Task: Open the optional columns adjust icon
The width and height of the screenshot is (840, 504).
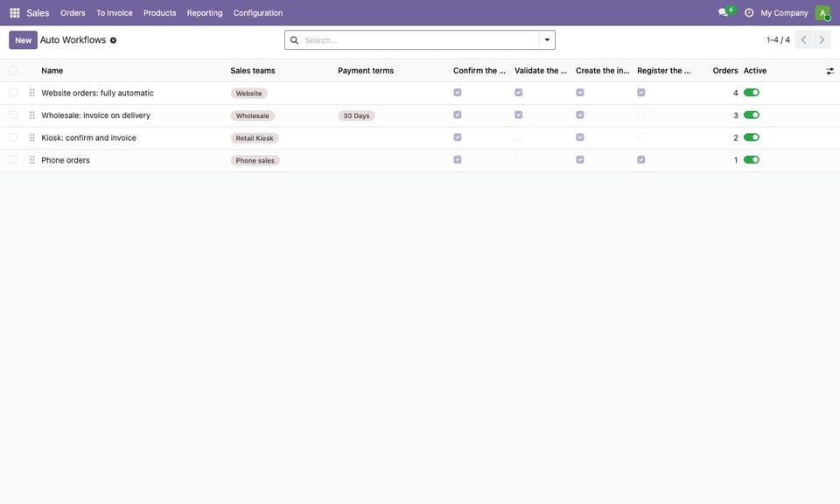Action: point(829,71)
